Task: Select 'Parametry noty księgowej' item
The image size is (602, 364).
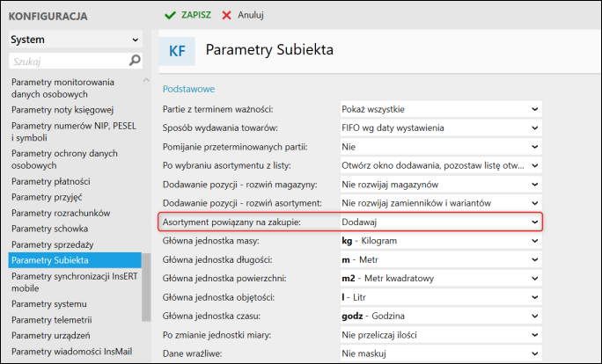Action: click(x=62, y=110)
